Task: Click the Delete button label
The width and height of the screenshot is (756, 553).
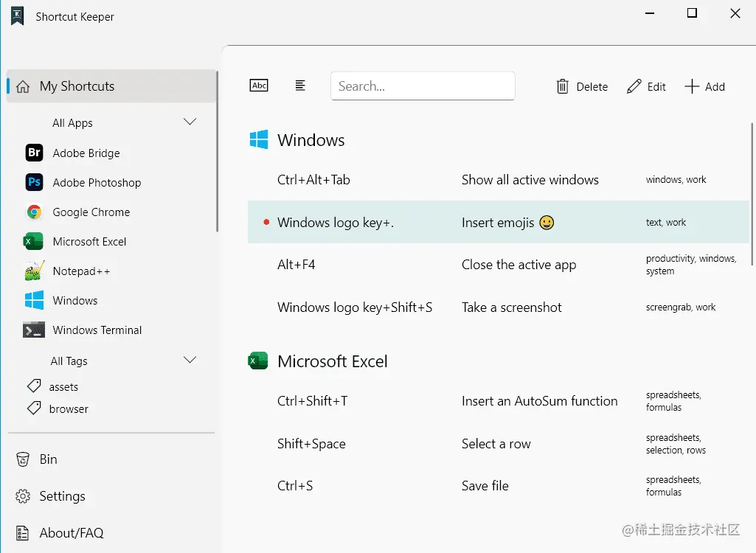Action: pyautogui.click(x=592, y=87)
